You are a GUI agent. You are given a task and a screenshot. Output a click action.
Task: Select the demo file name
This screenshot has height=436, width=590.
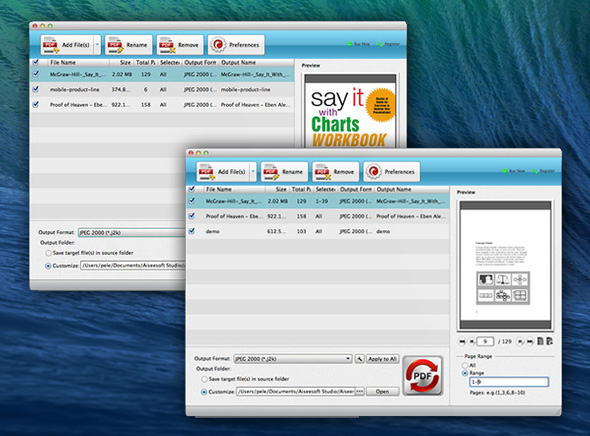coord(213,231)
